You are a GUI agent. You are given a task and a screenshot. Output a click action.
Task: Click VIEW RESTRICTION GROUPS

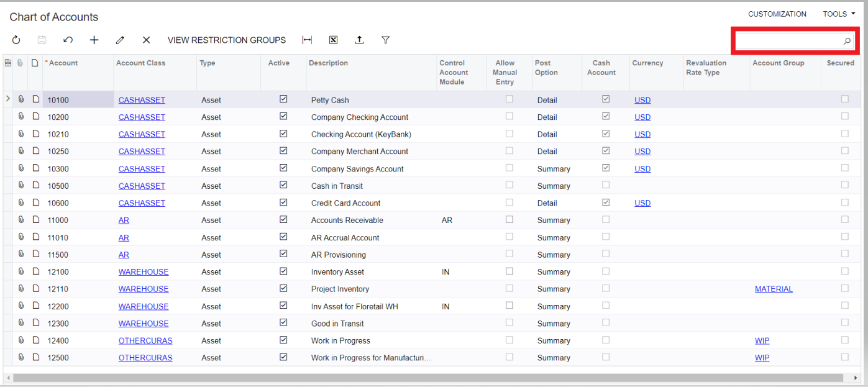pos(227,40)
